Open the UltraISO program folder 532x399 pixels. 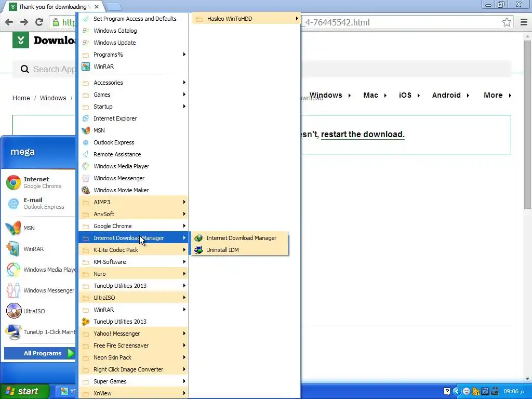(x=134, y=298)
